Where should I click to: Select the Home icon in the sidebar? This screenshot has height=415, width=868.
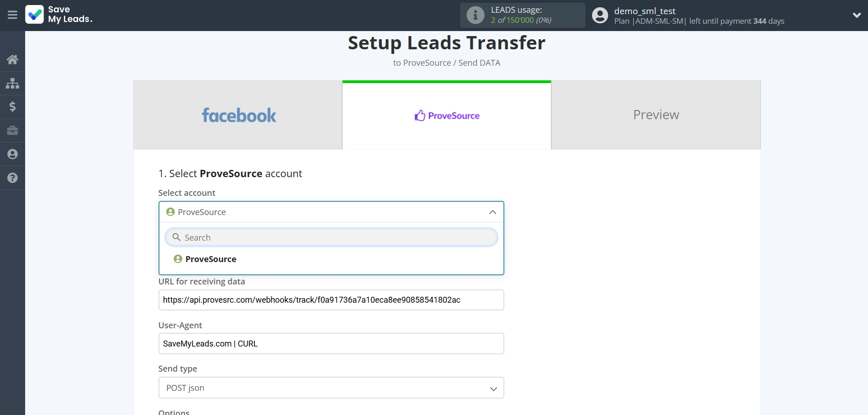12,59
